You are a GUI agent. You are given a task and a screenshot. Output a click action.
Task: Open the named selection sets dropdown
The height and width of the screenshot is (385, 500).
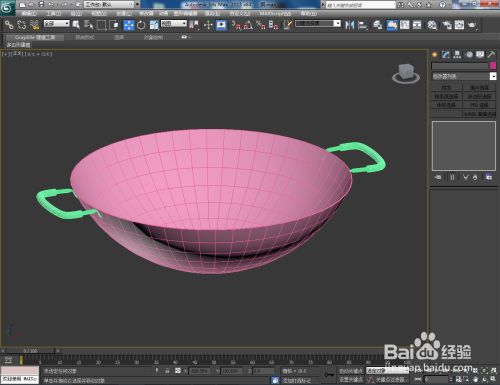[318, 24]
